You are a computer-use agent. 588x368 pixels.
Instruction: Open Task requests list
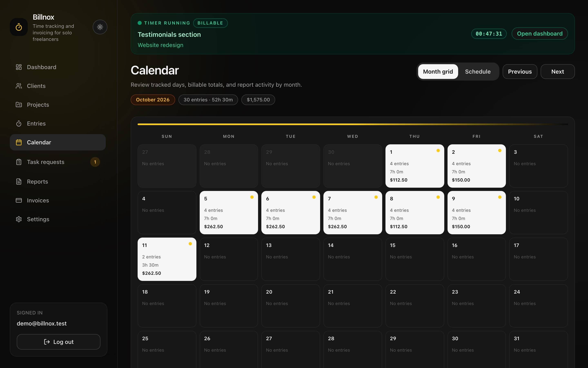[x=58, y=162]
